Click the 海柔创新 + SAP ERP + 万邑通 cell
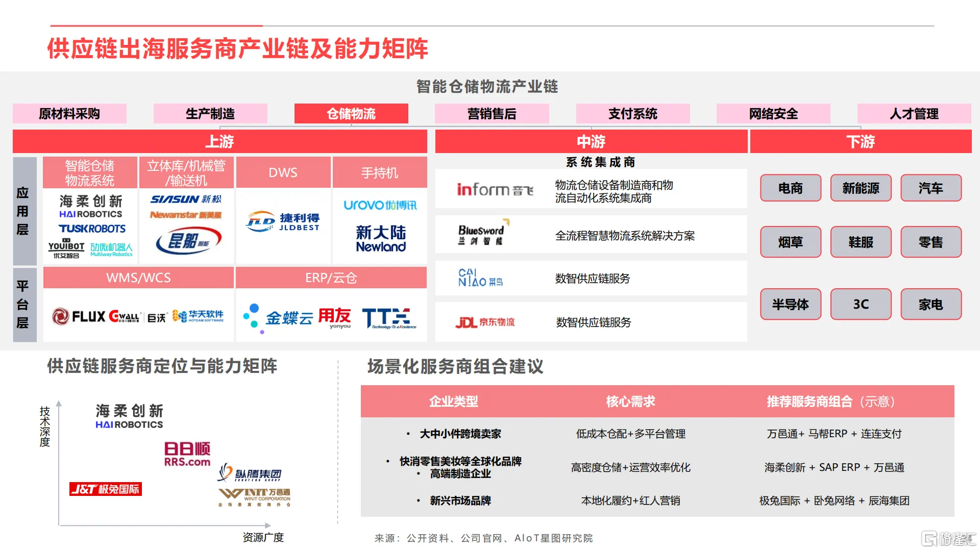The width and height of the screenshot is (980, 551). pos(834,467)
